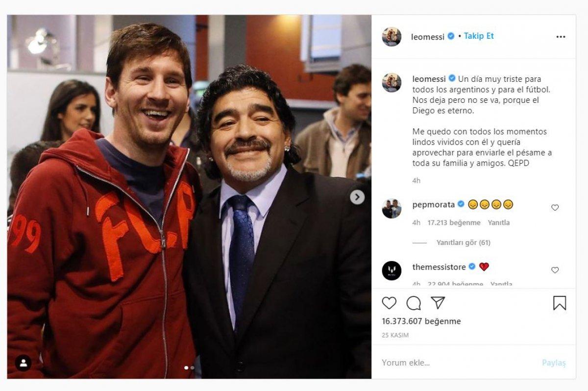View tagged people icon on the photo

24,363
